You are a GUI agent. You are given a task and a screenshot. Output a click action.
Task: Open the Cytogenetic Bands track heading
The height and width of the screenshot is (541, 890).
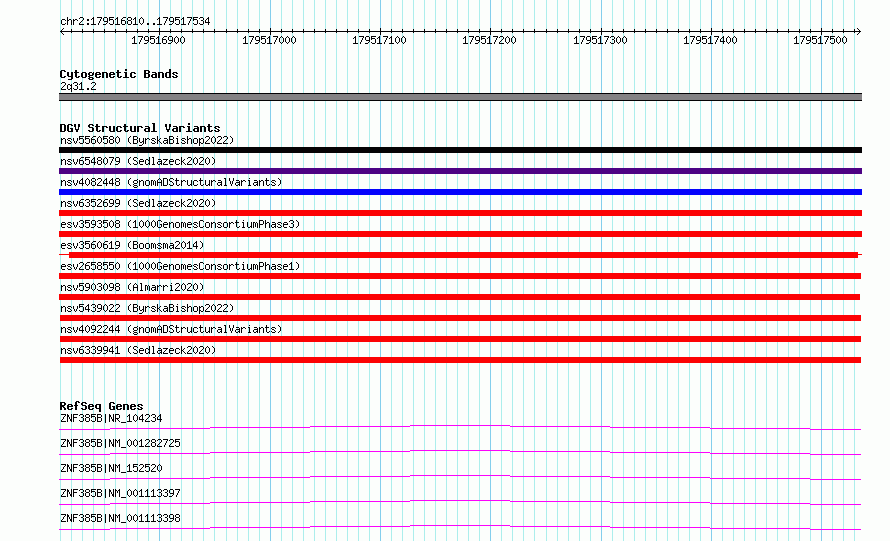click(x=119, y=74)
